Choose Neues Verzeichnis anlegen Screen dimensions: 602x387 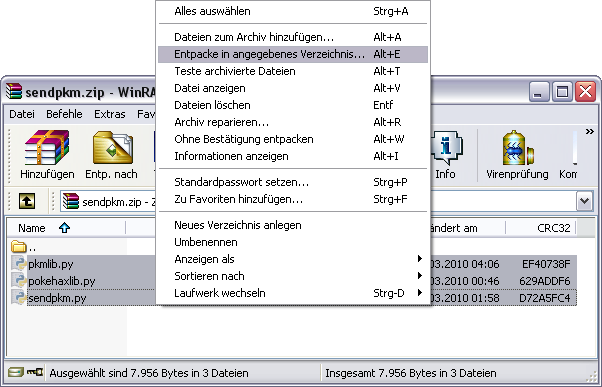click(293, 225)
